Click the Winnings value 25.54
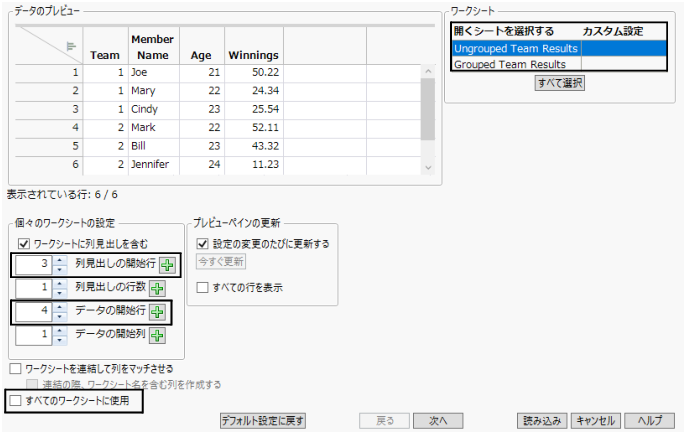 (265, 109)
